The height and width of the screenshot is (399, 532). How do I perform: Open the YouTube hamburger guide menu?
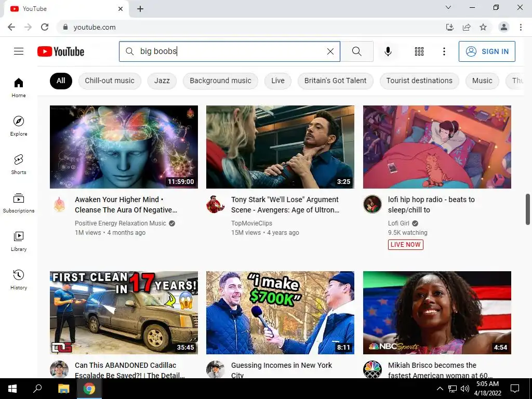click(x=19, y=51)
